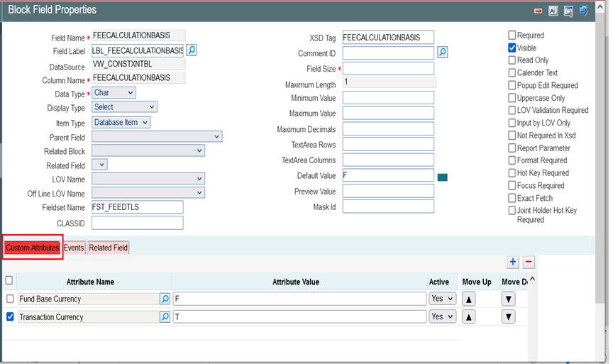Open the Related Field tab
Screen dimensions: 613x364
[x=109, y=248]
